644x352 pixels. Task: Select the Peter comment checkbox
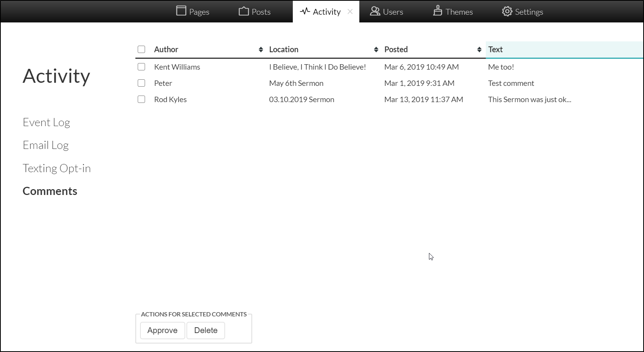tap(142, 83)
